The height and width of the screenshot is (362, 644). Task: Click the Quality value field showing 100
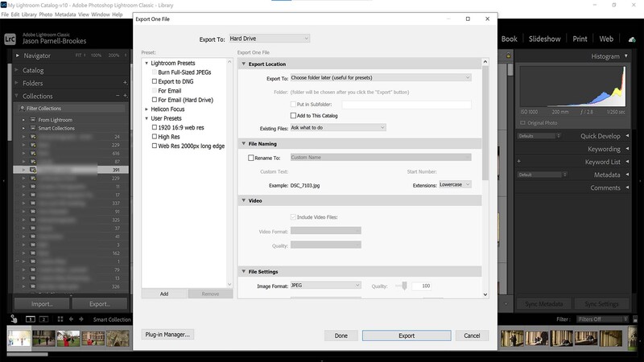pos(421,286)
